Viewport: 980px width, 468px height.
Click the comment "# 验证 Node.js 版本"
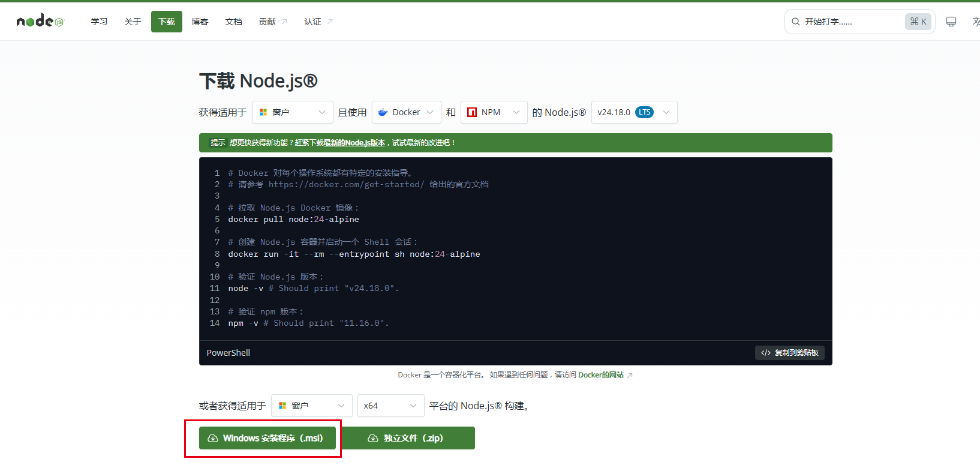[x=276, y=277]
